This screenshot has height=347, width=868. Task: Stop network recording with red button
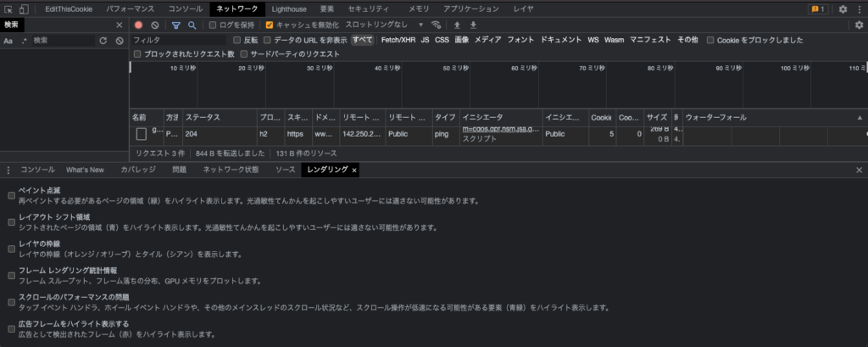coord(138,25)
